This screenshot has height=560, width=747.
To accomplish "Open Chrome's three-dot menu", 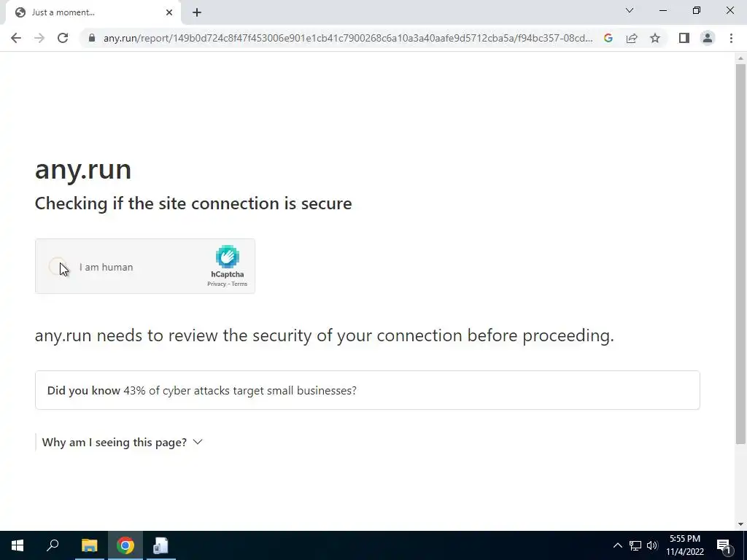I will 731,38.
